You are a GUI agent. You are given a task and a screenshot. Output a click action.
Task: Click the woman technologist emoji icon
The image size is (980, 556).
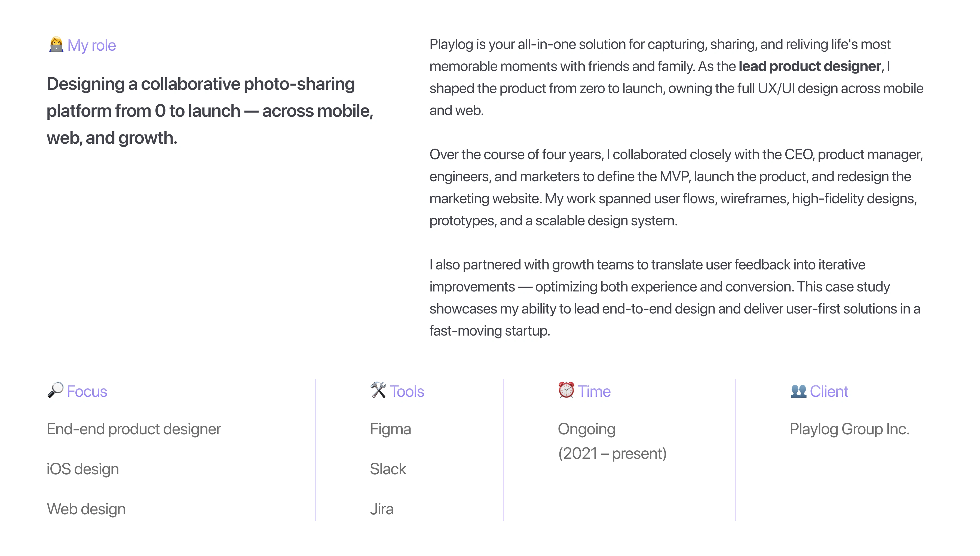pos(56,45)
